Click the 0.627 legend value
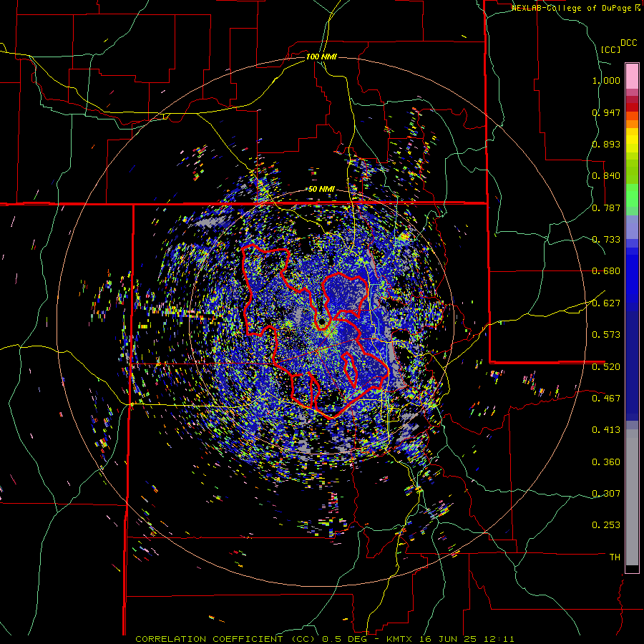Image resolution: width=644 pixels, height=644 pixels. point(606,303)
